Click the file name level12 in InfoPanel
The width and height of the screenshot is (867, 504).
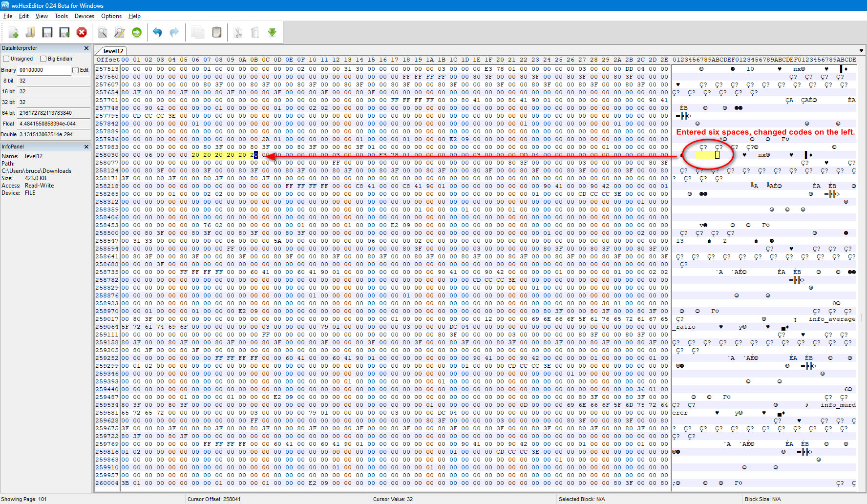tap(34, 156)
